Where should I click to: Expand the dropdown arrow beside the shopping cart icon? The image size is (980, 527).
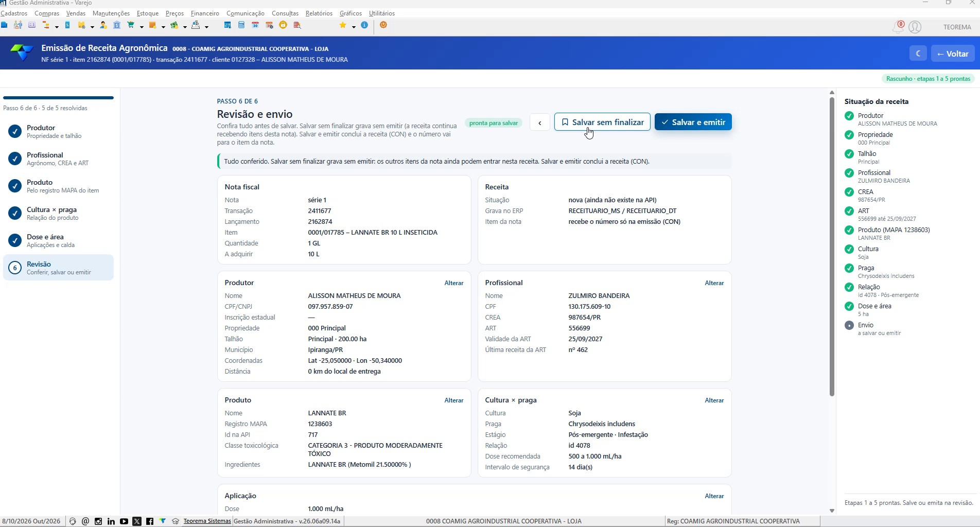coord(142,27)
